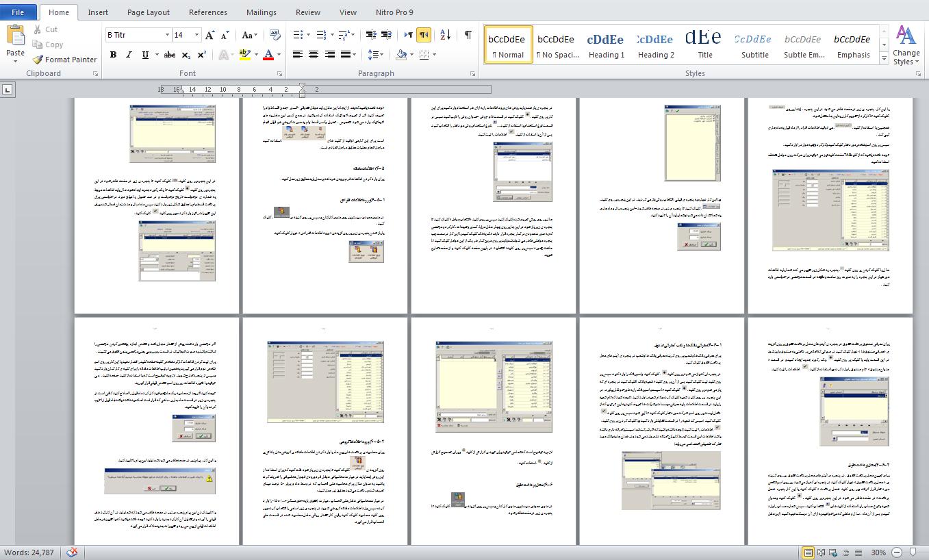929x560 pixels.
Task: Switch to the Nitro Pro 9 tab
Action: click(394, 12)
